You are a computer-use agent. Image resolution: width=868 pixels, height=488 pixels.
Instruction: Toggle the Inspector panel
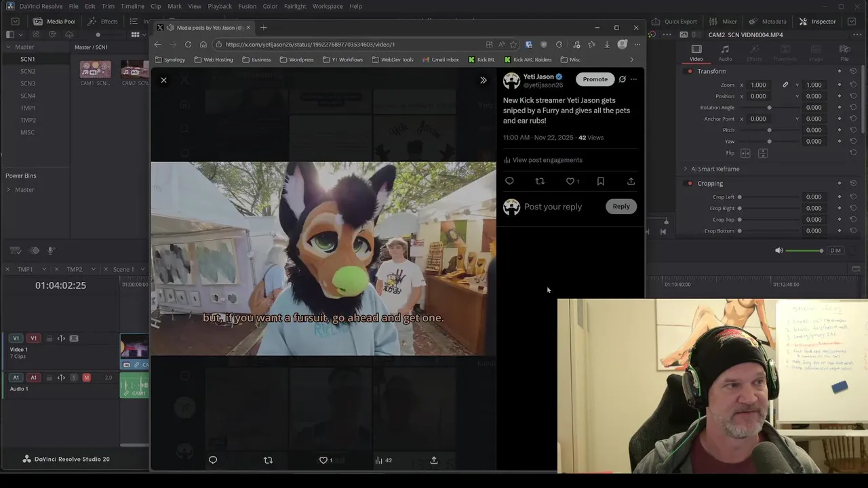(817, 21)
